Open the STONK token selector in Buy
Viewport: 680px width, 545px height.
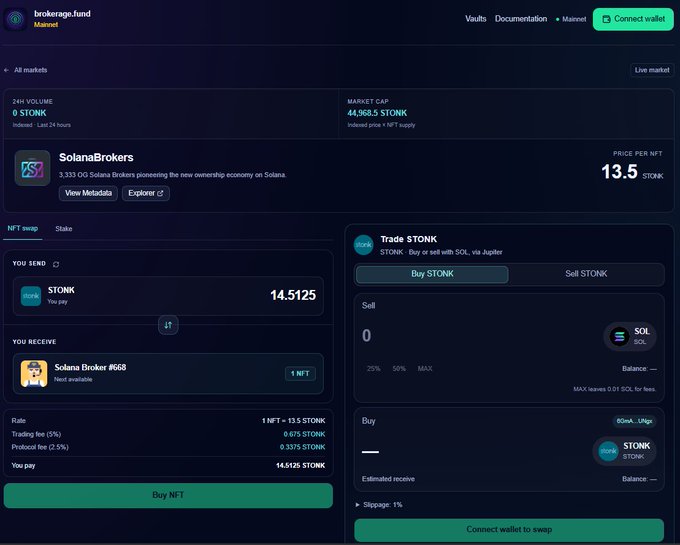[x=624, y=451]
